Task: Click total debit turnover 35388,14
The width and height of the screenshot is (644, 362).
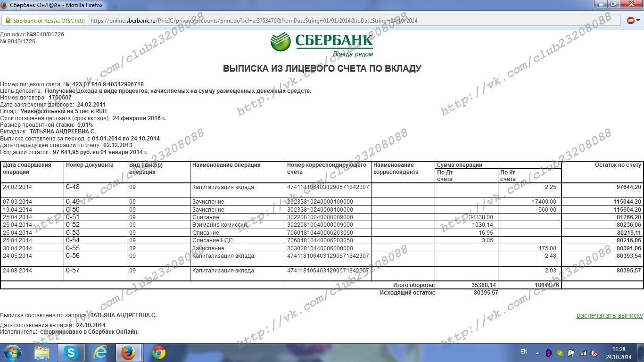Action: coord(483,285)
